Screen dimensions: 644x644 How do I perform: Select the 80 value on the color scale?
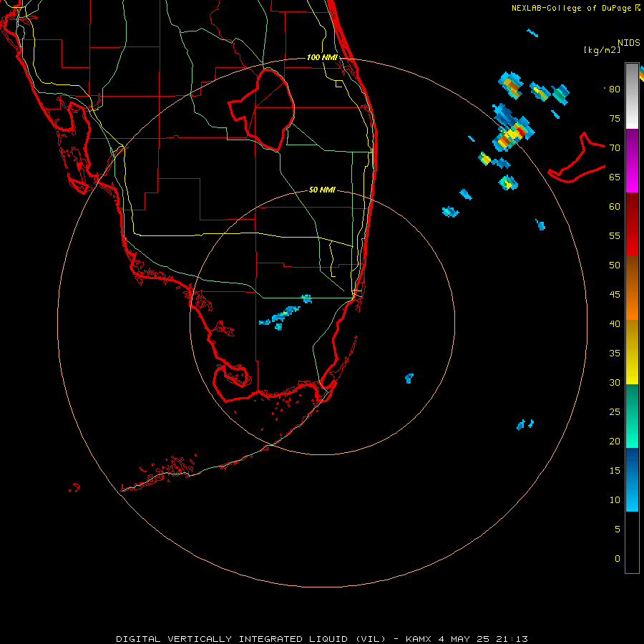[615, 89]
